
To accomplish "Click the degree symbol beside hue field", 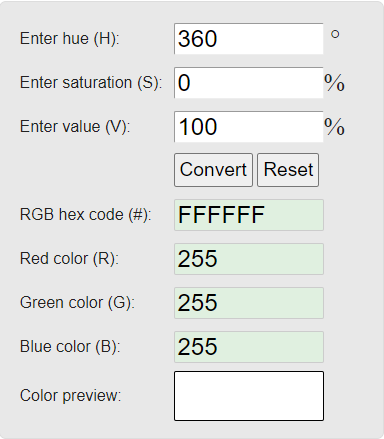I will (x=335, y=34).
